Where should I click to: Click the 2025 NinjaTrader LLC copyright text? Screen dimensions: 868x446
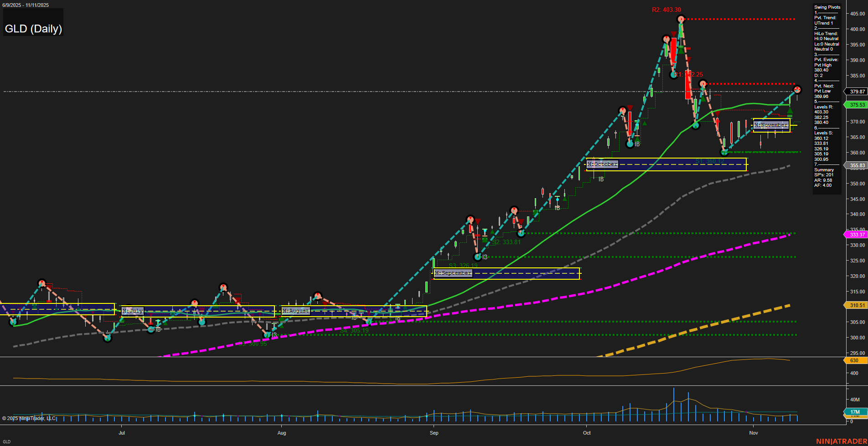(x=30, y=418)
